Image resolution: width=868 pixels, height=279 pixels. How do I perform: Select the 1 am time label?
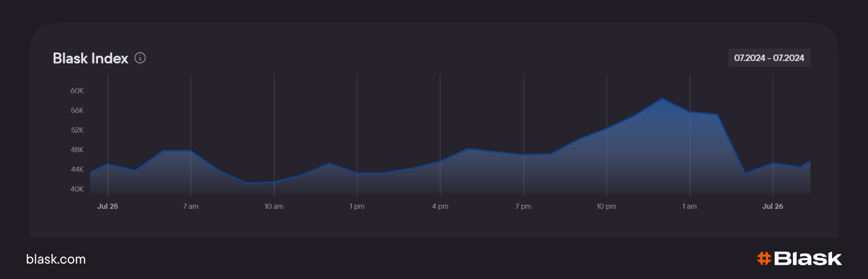coord(690,206)
